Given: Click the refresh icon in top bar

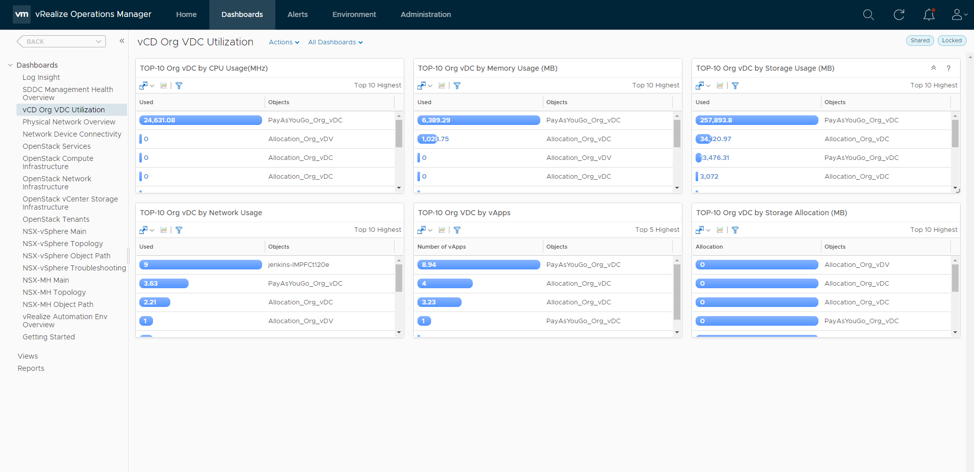Looking at the screenshot, I should pyautogui.click(x=898, y=15).
